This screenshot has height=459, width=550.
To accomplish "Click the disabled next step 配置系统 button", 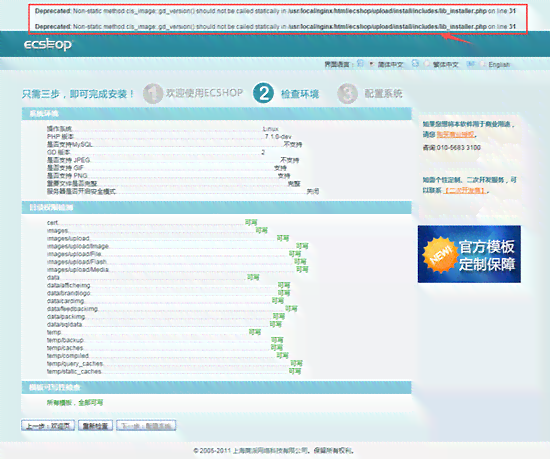I will pos(146,426).
